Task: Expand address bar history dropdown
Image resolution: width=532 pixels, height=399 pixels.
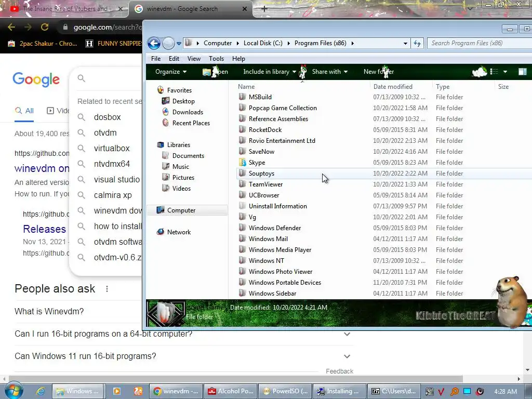Action: tap(405, 44)
